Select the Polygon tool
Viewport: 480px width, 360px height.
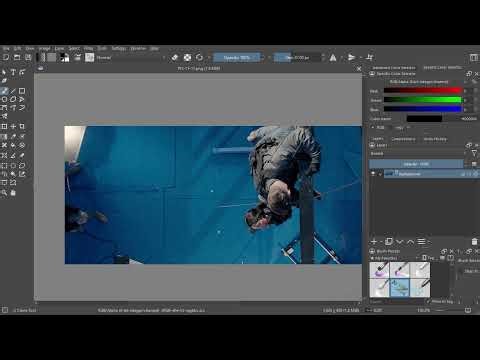[x=13, y=99]
